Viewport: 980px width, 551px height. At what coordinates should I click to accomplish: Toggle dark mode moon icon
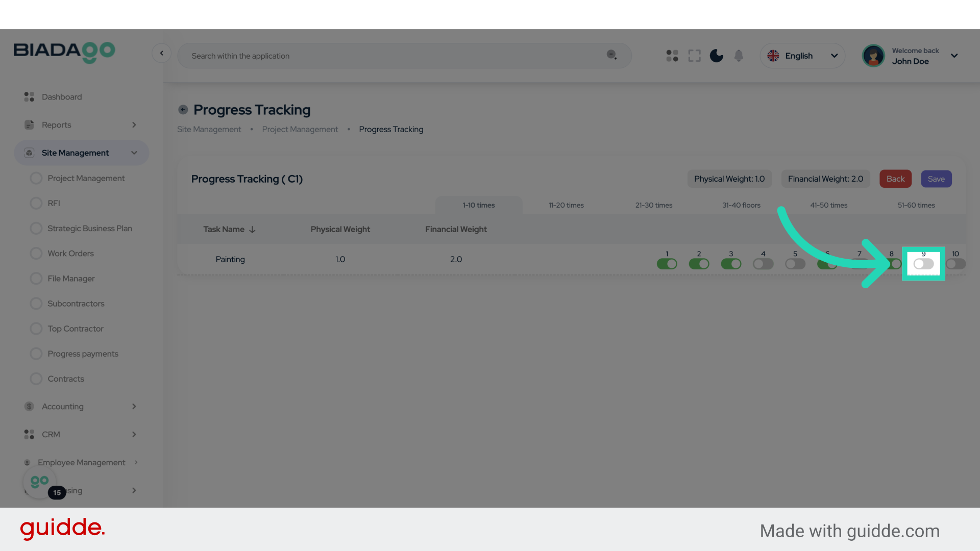pos(716,56)
